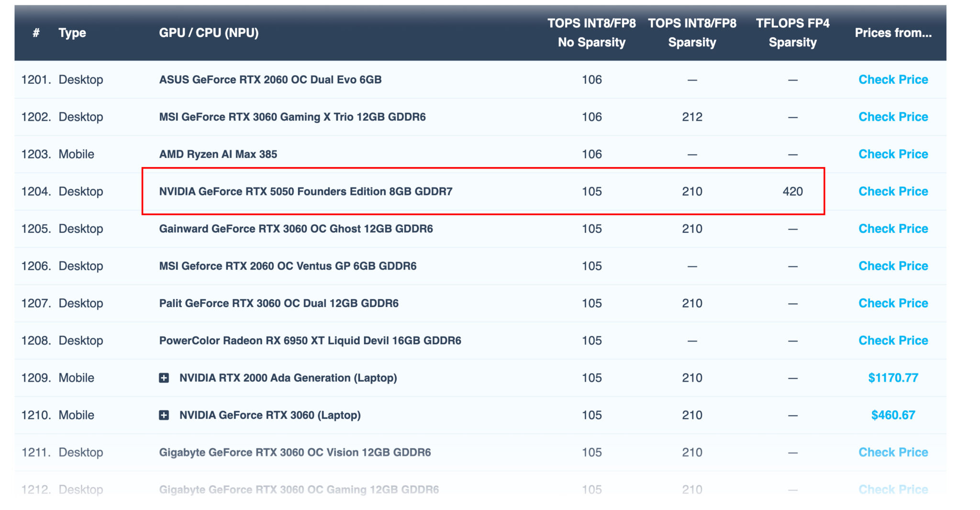Check Price for Gainward GeForce RTX 3060 OC Ghost
Viewport: 980px width, 510px height.
892,228
